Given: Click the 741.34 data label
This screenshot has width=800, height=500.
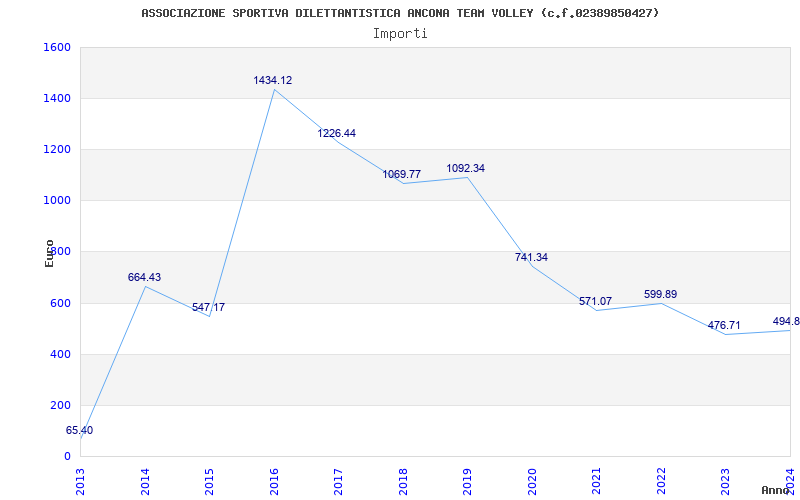Looking at the screenshot, I should coord(531,258).
